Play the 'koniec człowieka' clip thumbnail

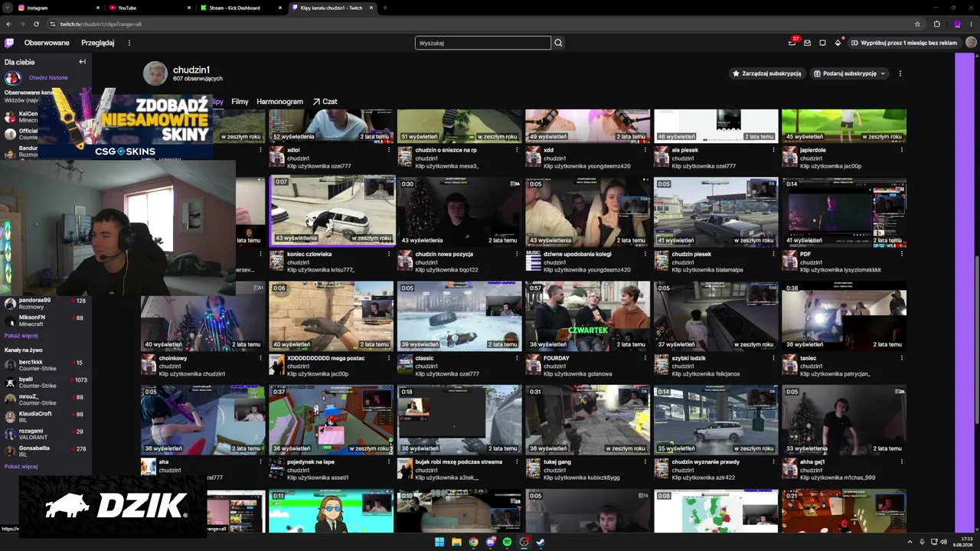pyautogui.click(x=332, y=212)
